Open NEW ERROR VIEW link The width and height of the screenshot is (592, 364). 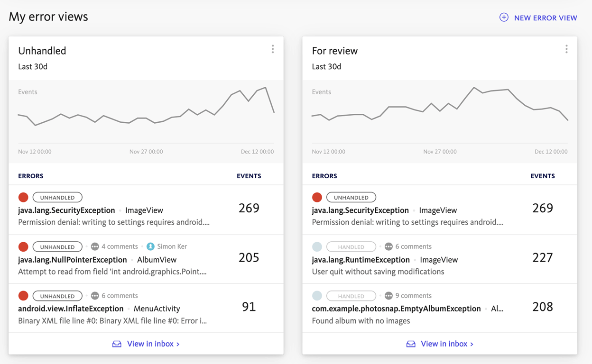[x=546, y=18]
